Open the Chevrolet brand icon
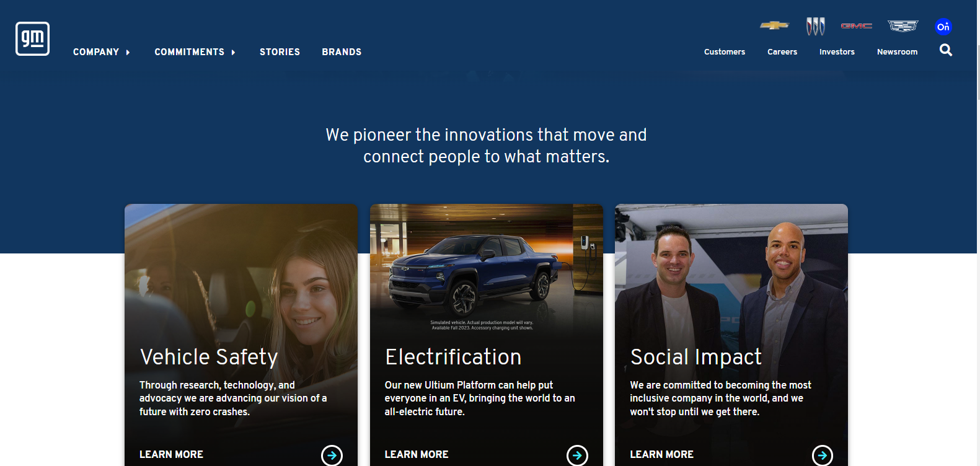This screenshot has width=980, height=466. pyautogui.click(x=774, y=25)
